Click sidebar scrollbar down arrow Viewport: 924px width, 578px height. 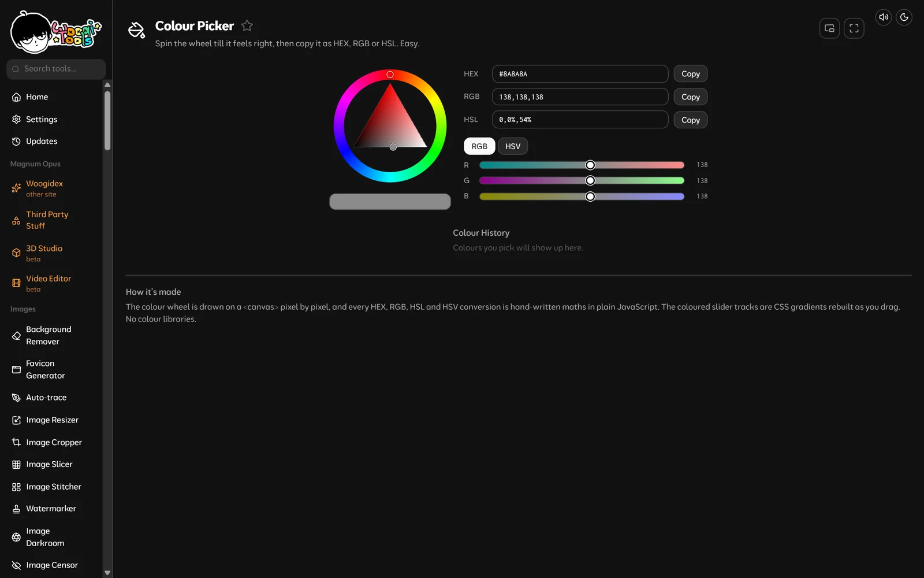[107, 573]
